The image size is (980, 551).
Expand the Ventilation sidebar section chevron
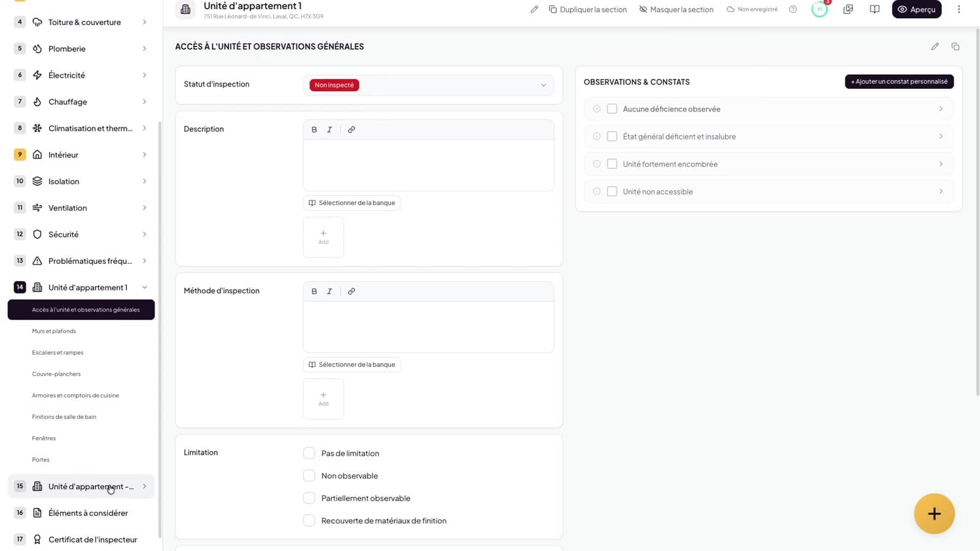[x=145, y=208]
